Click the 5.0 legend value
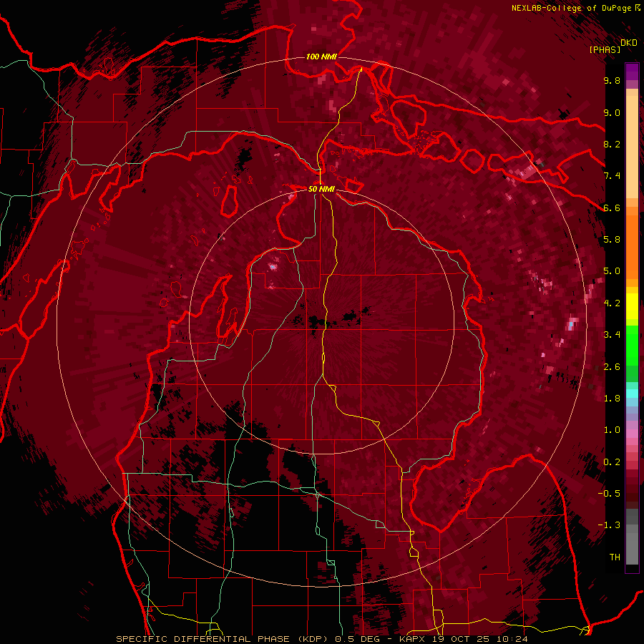Viewport: 644px width, 644px height. click(612, 271)
